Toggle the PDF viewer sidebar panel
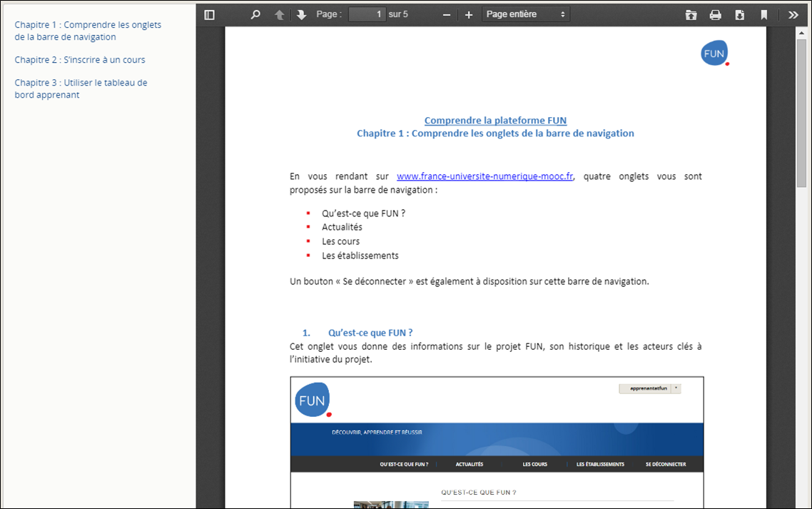Image resolution: width=812 pixels, height=509 pixels. 209,14
